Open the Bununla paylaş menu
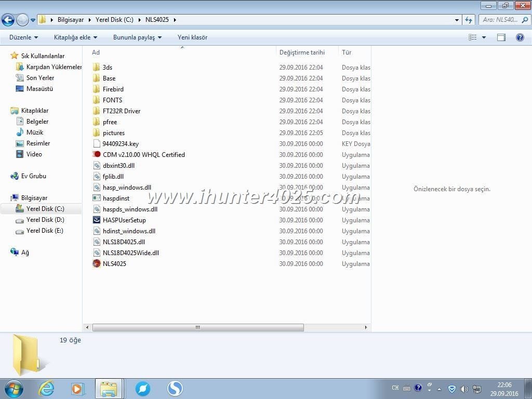This screenshot has width=532, height=399. (x=137, y=37)
